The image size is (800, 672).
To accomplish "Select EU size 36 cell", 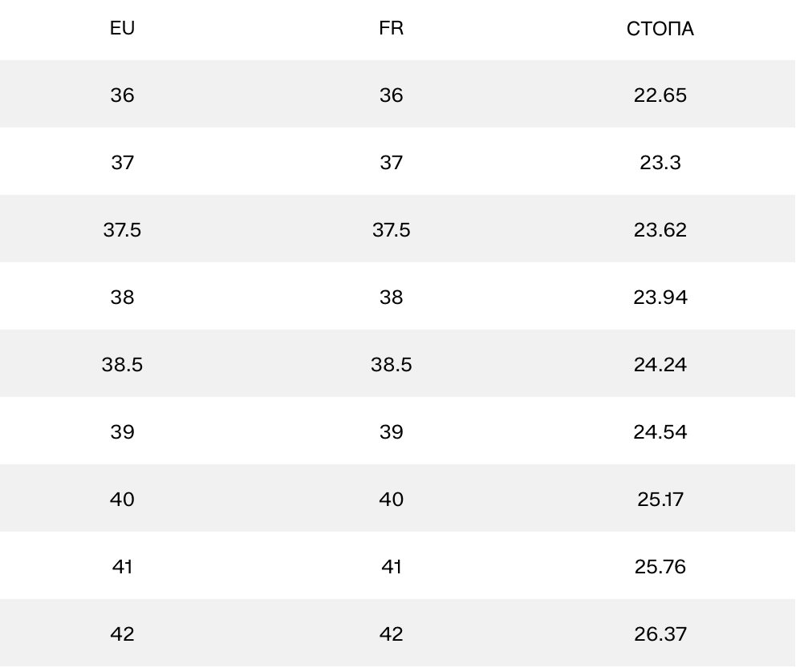I will coord(122,95).
